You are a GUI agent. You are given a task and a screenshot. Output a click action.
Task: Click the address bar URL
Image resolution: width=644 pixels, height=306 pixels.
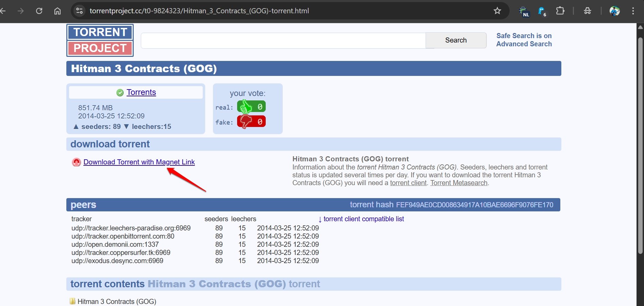199,11
